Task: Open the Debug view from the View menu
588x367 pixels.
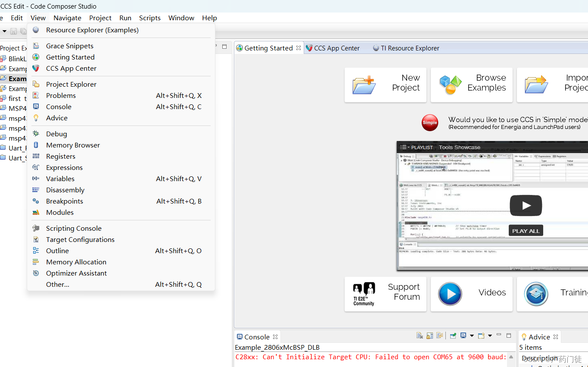Action: [57, 134]
